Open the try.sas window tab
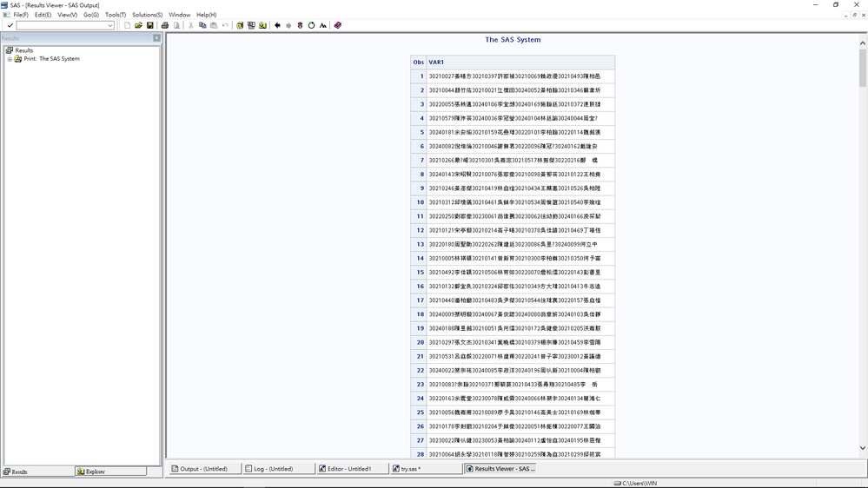 pyautogui.click(x=425, y=469)
